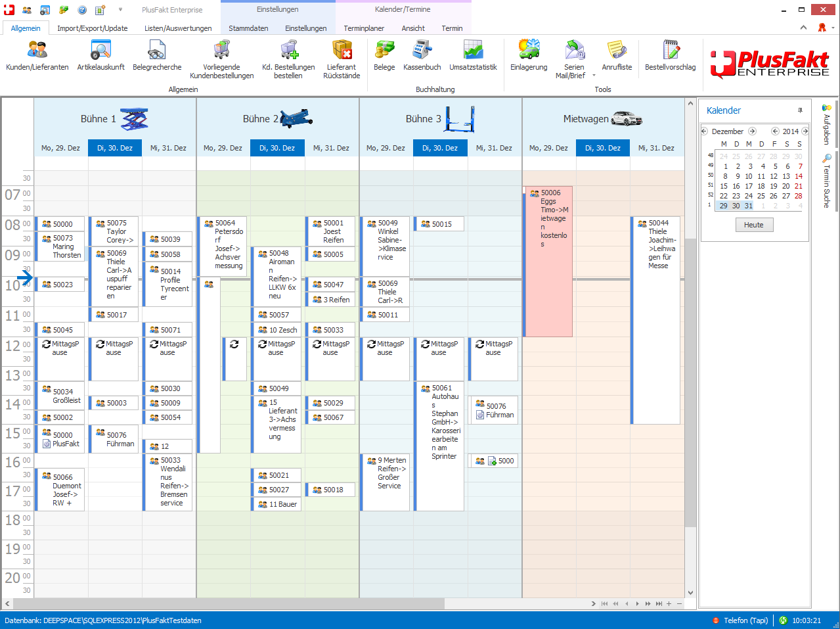840x629 pixels.
Task: Open appointment 50073 Maring Thorsten
Action: click(60, 246)
